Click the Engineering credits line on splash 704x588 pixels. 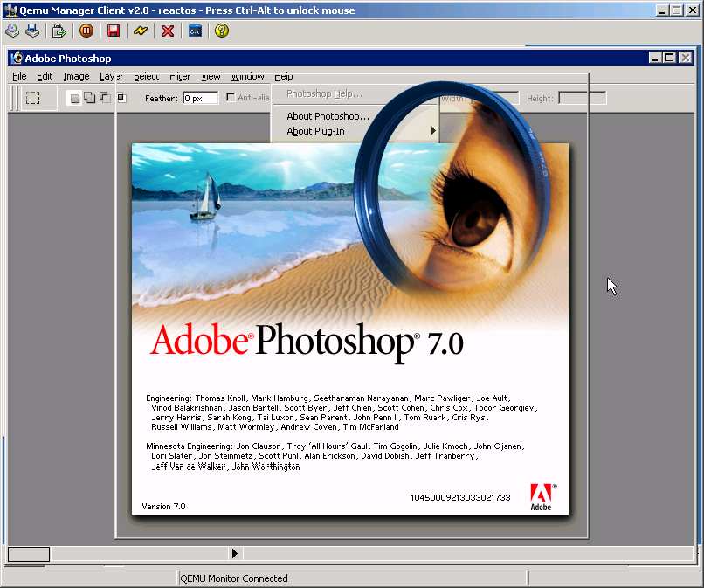pyautogui.click(x=328, y=398)
